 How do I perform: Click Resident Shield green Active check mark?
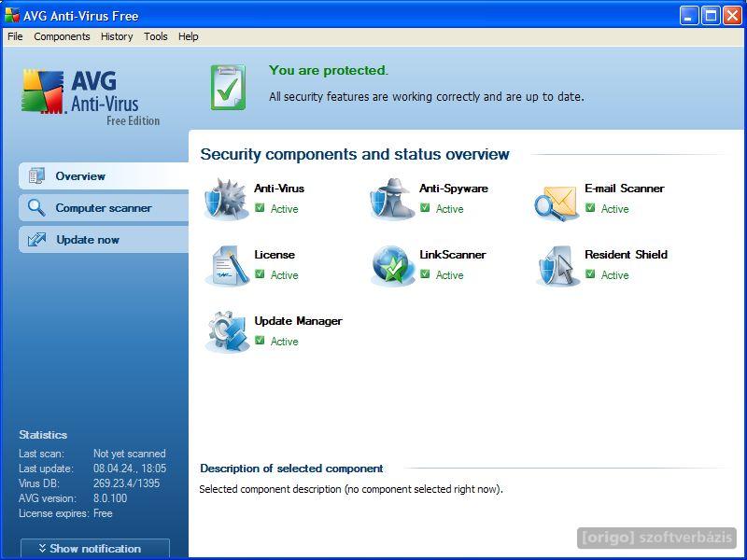click(590, 273)
